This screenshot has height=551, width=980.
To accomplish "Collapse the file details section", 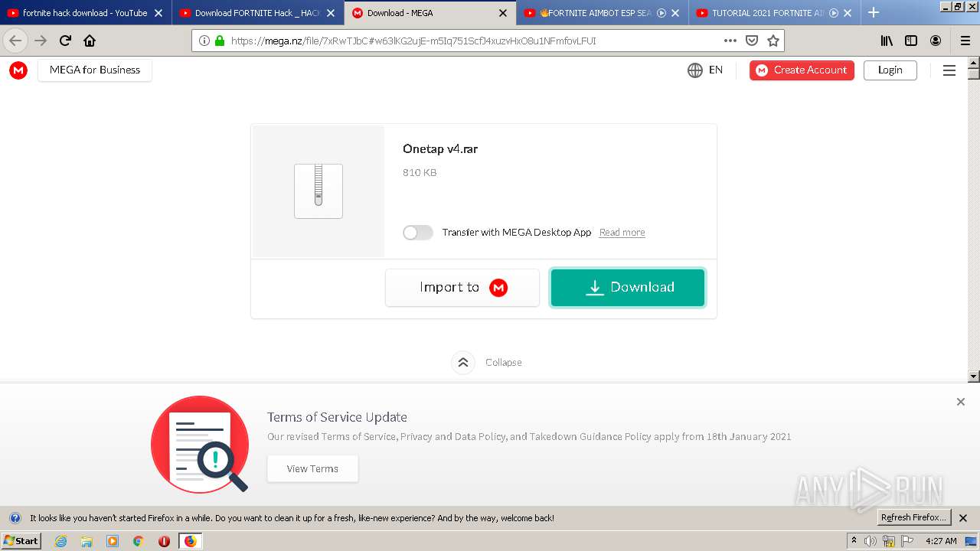I will point(487,363).
